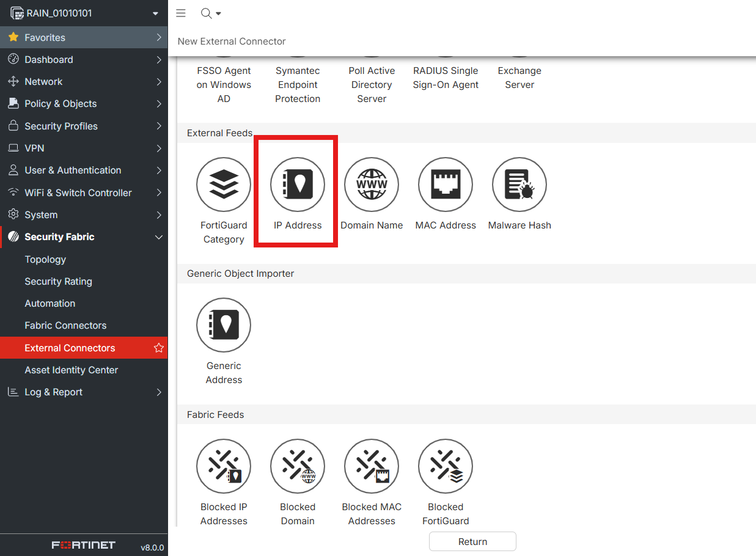The height and width of the screenshot is (556, 756).
Task: Open the Dashboard menu
Action: [x=84, y=60]
